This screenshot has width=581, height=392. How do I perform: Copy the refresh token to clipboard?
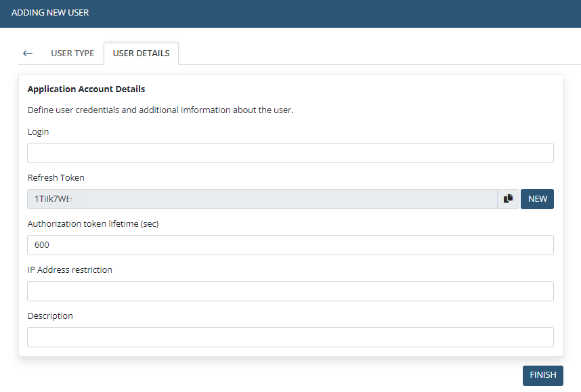pyautogui.click(x=509, y=199)
